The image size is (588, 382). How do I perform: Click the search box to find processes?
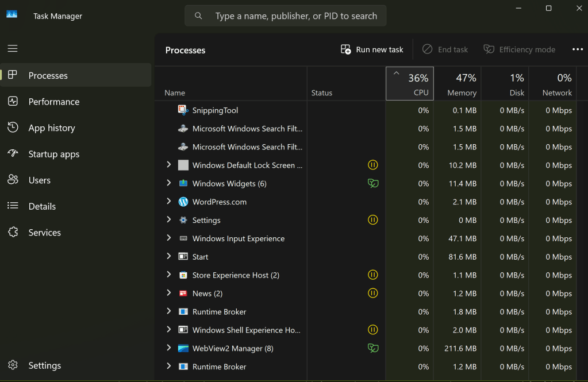(286, 16)
